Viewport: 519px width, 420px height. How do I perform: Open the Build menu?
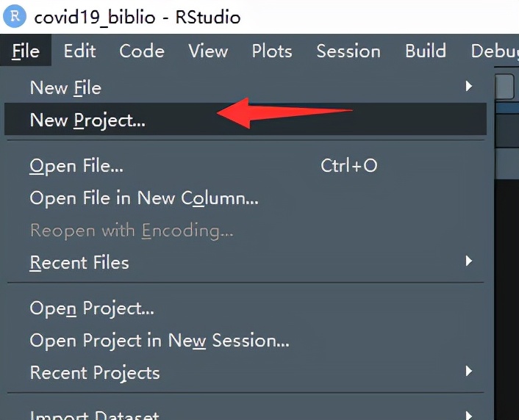426,51
